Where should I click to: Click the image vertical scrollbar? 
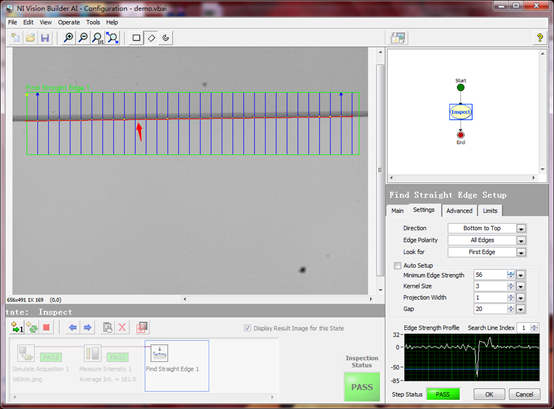pyautogui.click(x=380, y=170)
